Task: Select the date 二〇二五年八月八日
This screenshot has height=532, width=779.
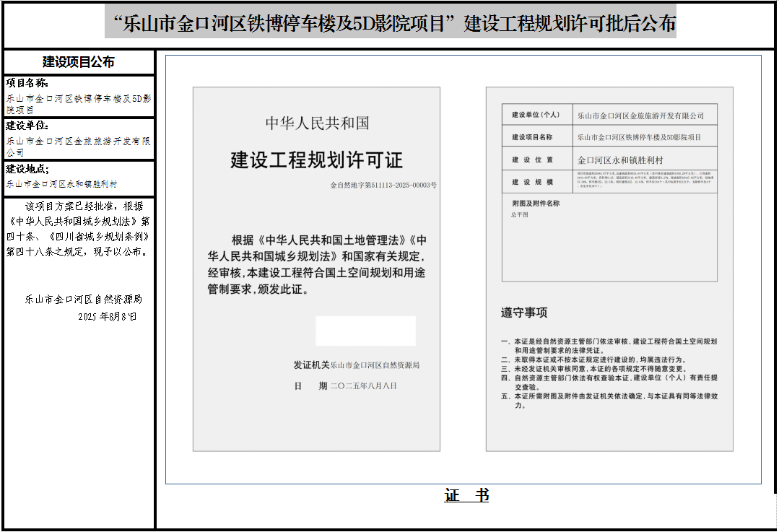Action: coord(364,386)
